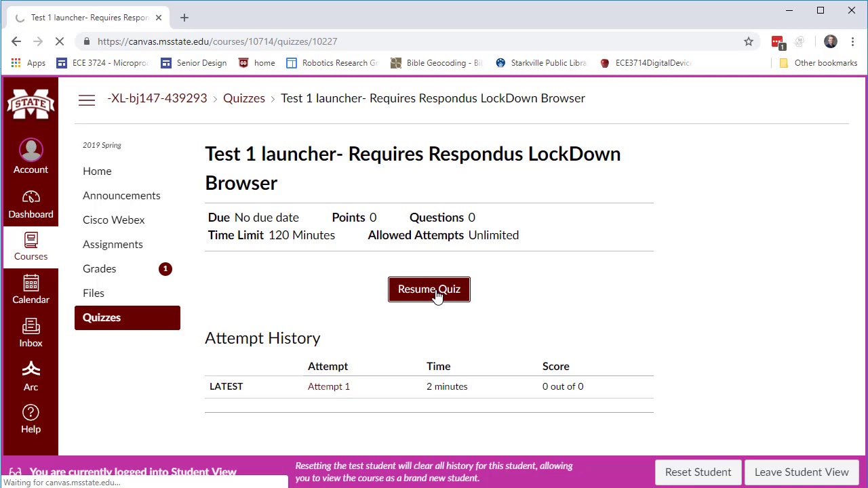This screenshot has height=488, width=868.
Task: Click the Resume Quiz button
Action: click(x=429, y=289)
